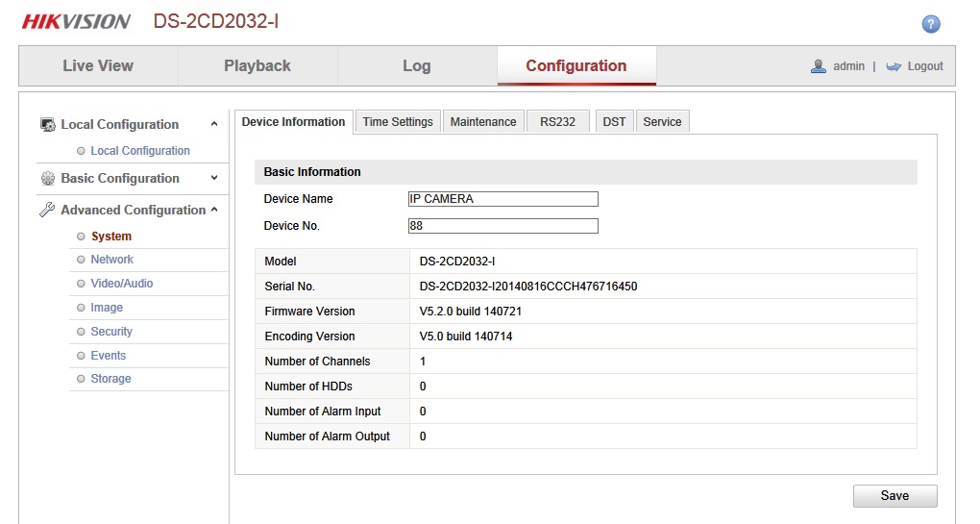The image size is (980, 524).
Task: Select the Network radio bullet
Action: [81, 260]
